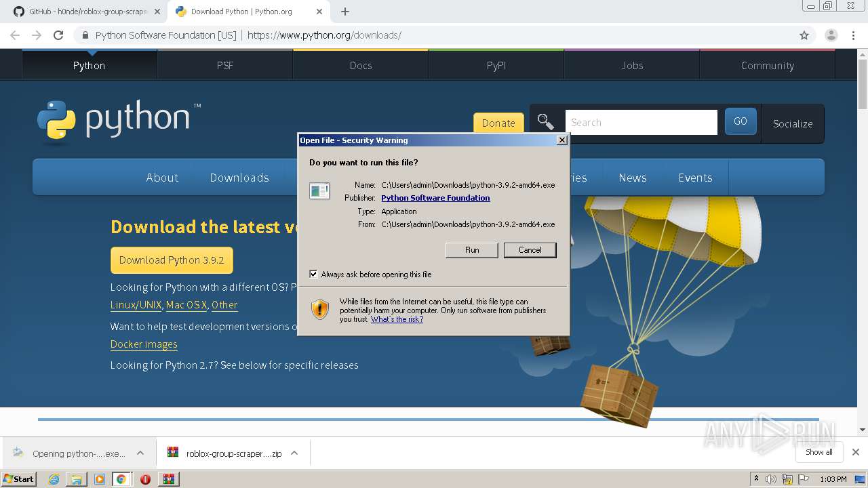This screenshot has width=868, height=488.
Task: Close the Security Warning dialog
Action: (x=561, y=140)
